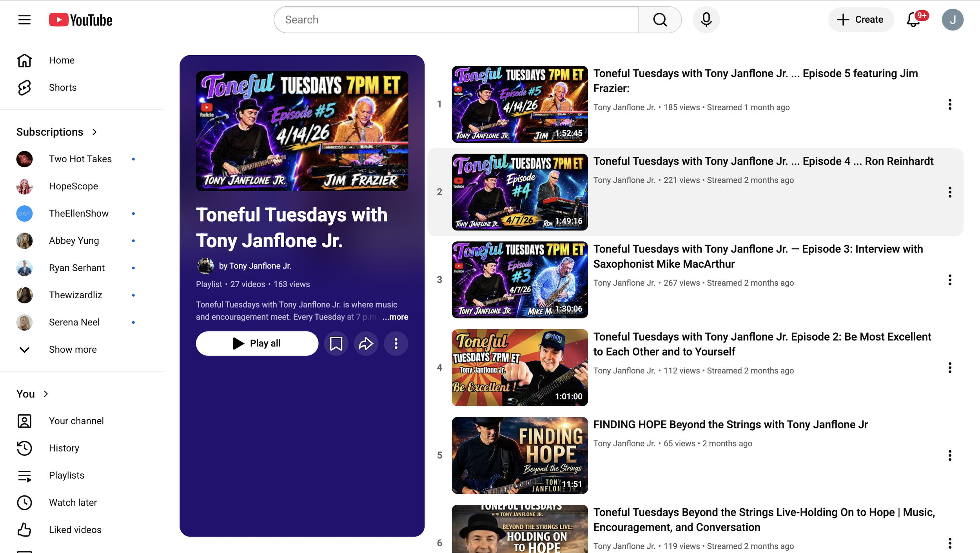Click Play all button
Image resolution: width=980 pixels, height=553 pixels.
click(257, 344)
